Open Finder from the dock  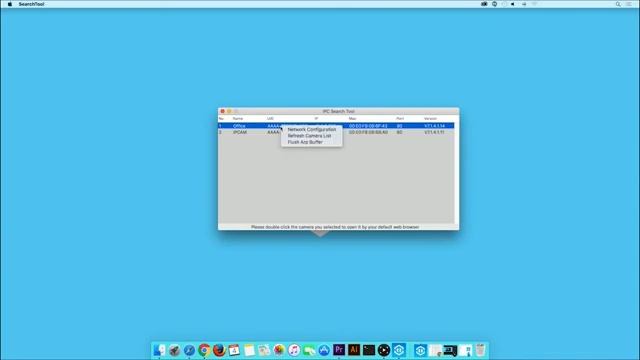point(159,350)
